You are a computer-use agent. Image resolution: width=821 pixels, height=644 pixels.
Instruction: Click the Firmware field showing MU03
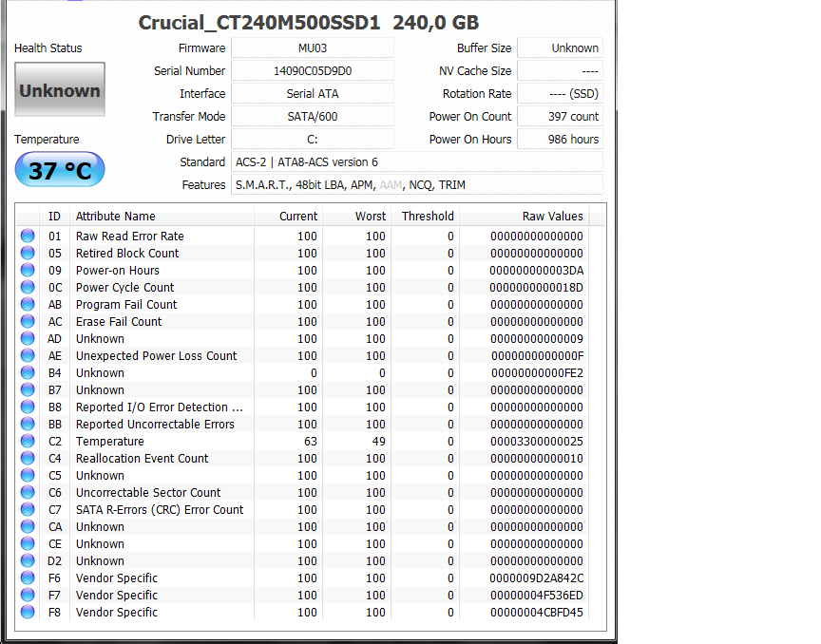[x=313, y=48]
